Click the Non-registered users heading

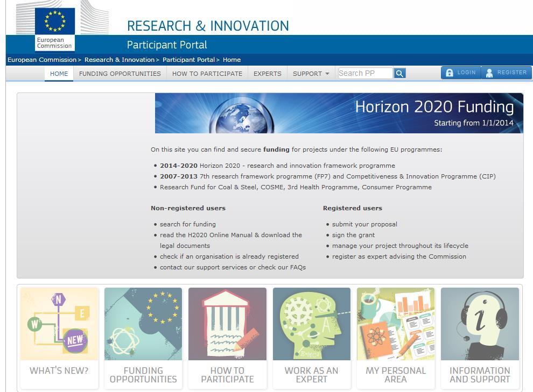click(x=188, y=208)
